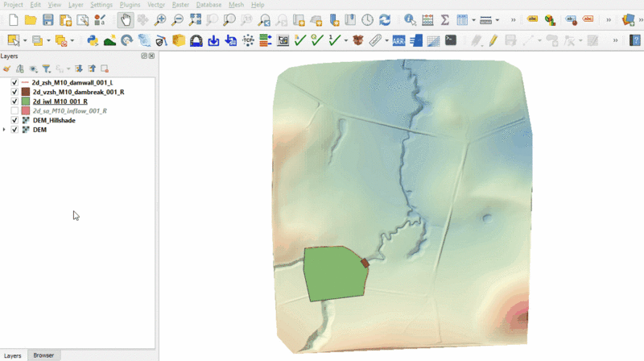Select the 2d_vzsh_M10_dambreak_001_R layer name
The width and height of the screenshot is (644, 361).
(78, 93)
